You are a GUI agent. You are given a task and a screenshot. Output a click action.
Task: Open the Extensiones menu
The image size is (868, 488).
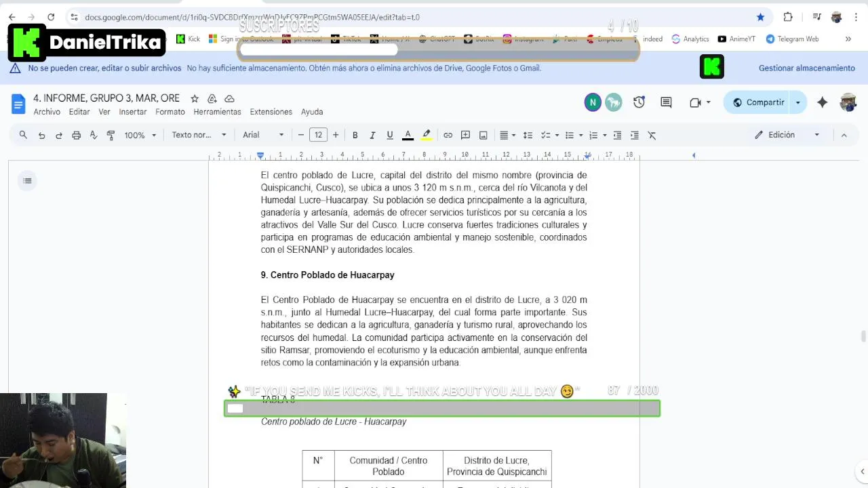coord(271,112)
